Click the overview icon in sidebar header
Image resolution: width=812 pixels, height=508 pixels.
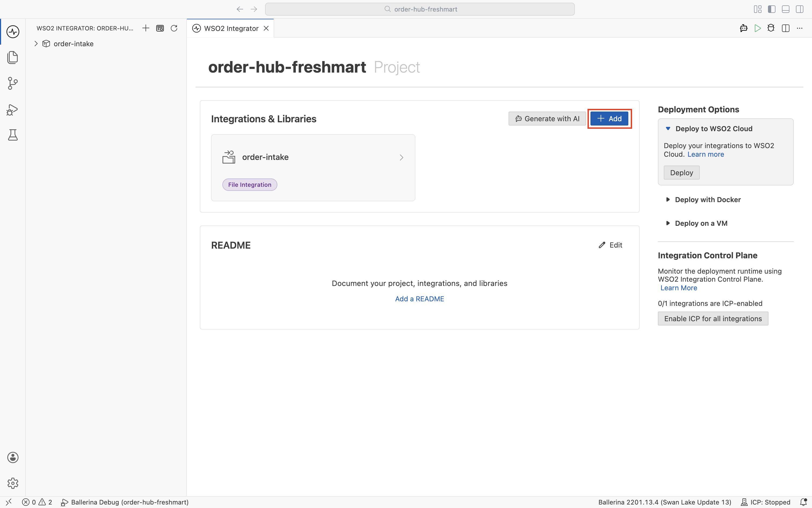160,28
